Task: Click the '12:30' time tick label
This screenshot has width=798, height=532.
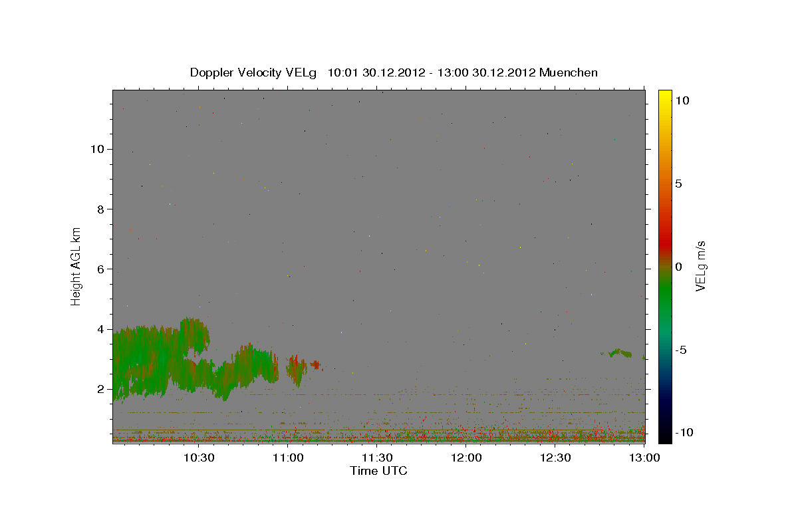Action: coord(555,458)
